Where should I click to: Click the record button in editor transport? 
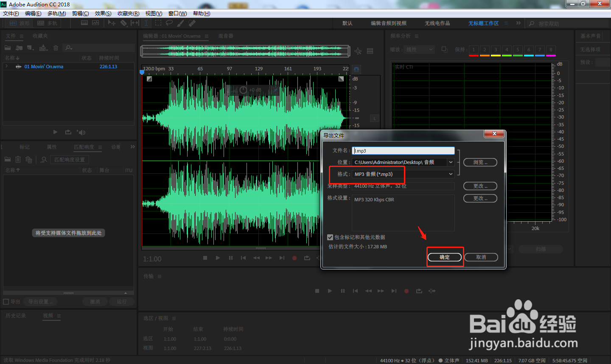(x=294, y=258)
